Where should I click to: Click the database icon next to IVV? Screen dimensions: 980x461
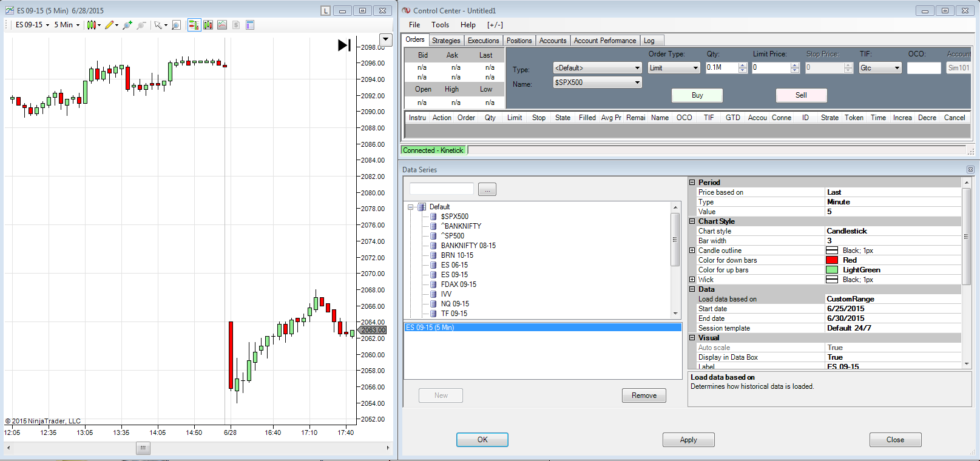tap(434, 294)
